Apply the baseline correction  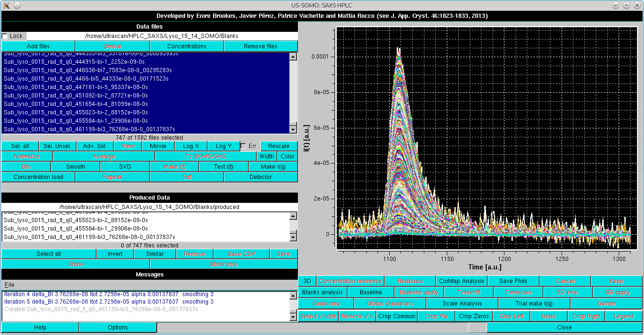[x=420, y=292]
